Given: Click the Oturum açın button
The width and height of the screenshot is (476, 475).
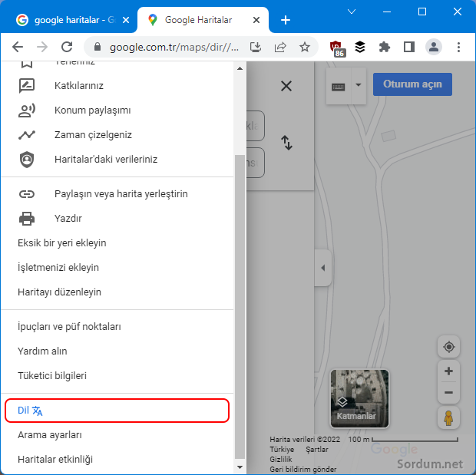Looking at the screenshot, I should point(412,84).
